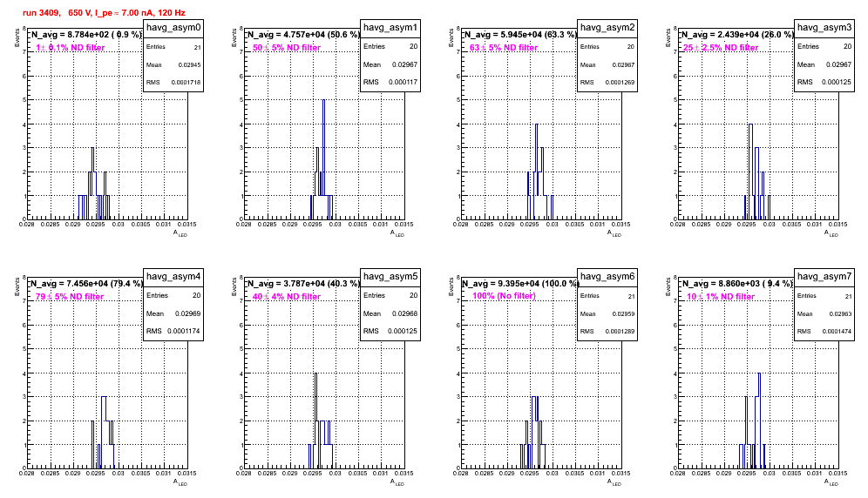The width and height of the screenshot is (868, 498).
Task: Click the 100% (No filter) label
Action: [x=505, y=296]
